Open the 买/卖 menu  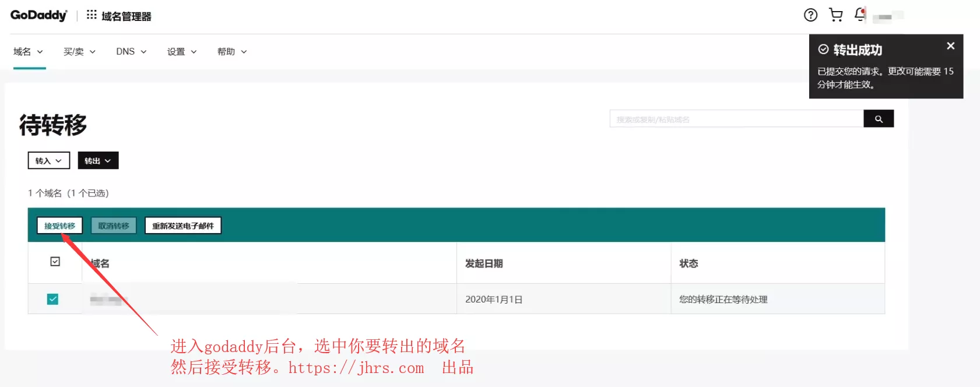click(79, 51)
